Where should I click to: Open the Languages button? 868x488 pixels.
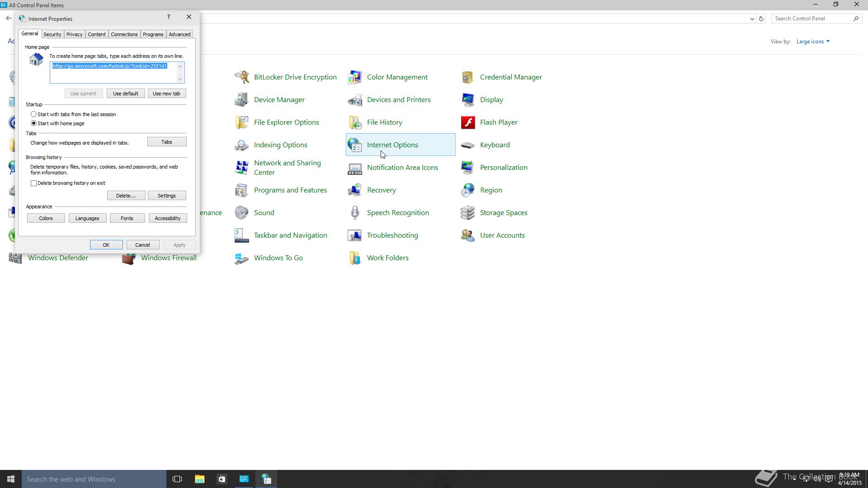(x=87, y=218)
